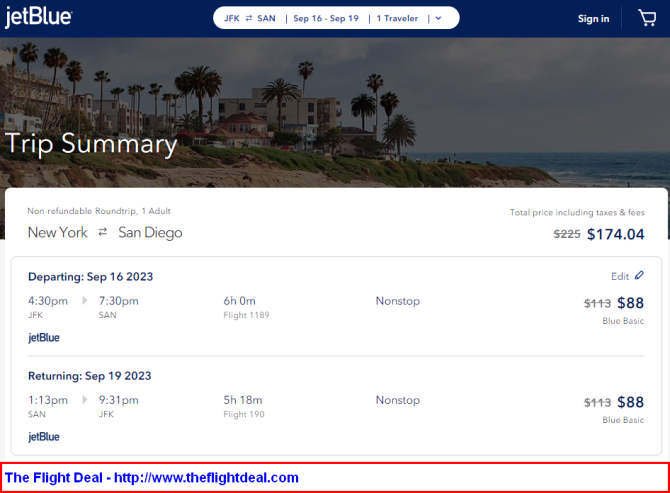Click return arrival time 9:31pm
The image size is (670, 493).
119,400
